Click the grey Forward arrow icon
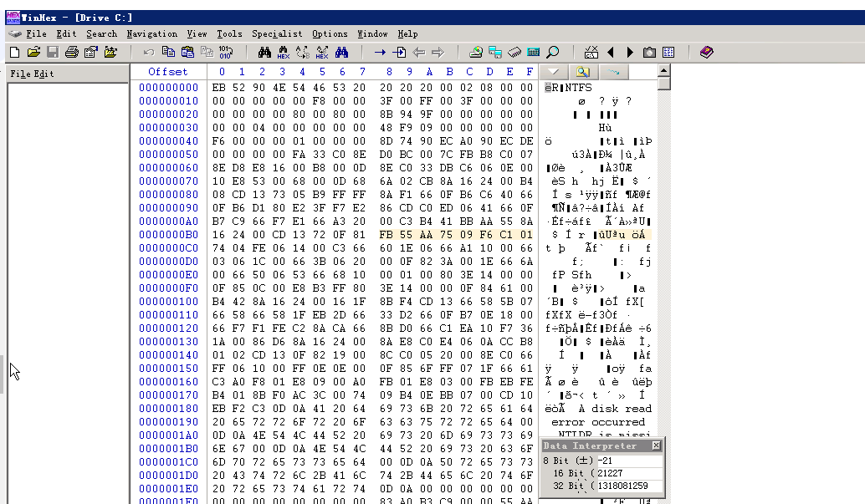 (x=438, y=53)
